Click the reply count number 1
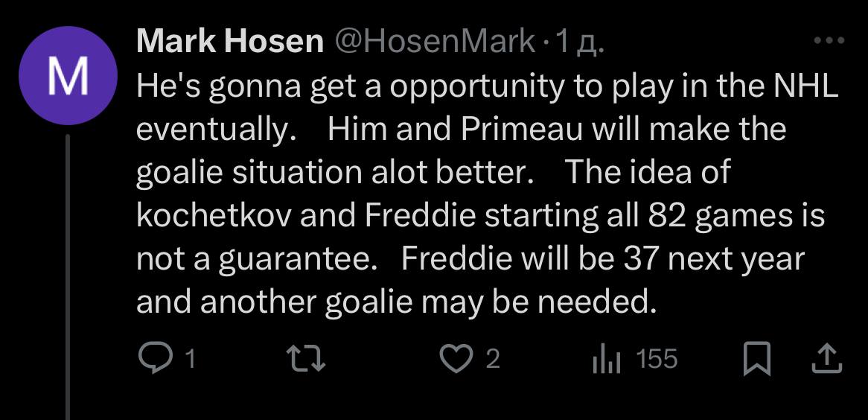 [189, 360]
